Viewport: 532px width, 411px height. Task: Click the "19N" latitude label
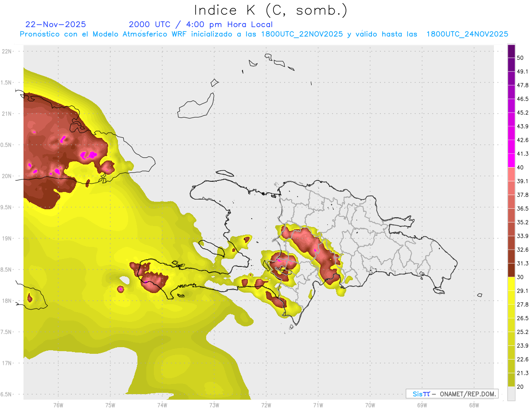pos(6,239)
